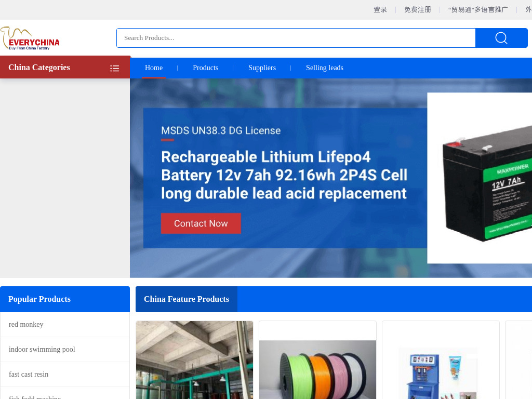The height and width of the screenshot is (399, 532).
Task: Click the 免费注册 register link
Action: coord(417,9)
